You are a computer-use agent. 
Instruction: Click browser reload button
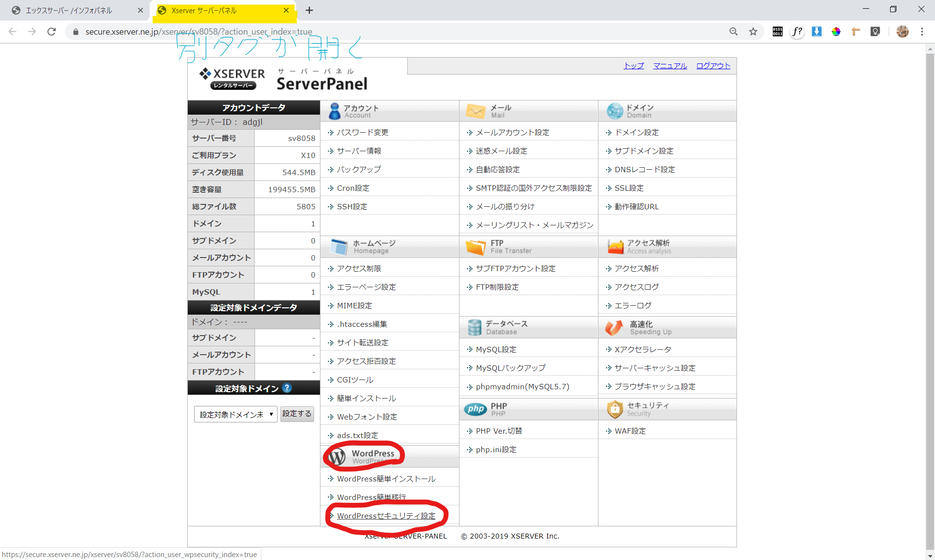[x=52, y=32]
